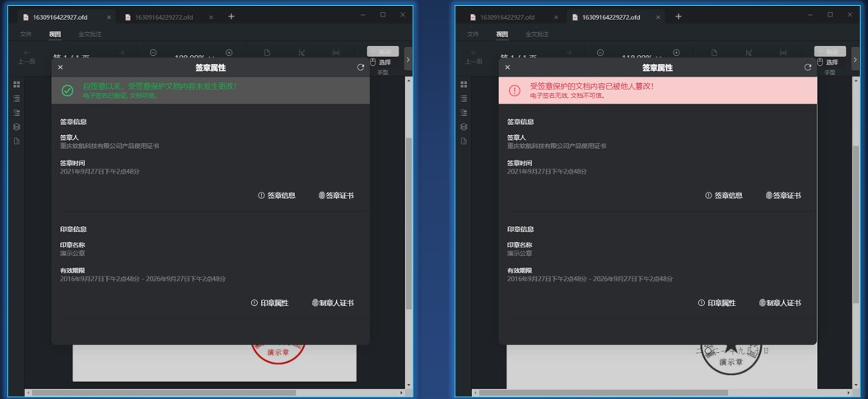Click 签章证书 button in right window dialog

[783, 196]
